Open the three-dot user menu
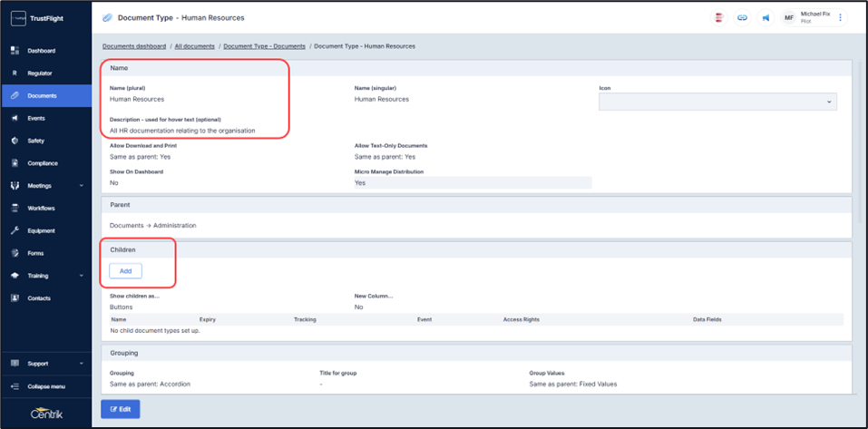Screen dimensions: 868x429 click(x=840, y=18)
